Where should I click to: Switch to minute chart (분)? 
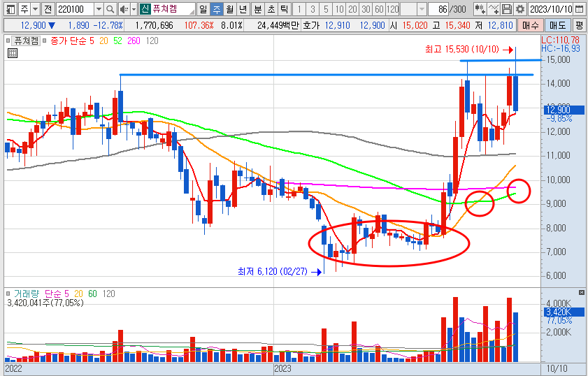[x=258, y=9]
